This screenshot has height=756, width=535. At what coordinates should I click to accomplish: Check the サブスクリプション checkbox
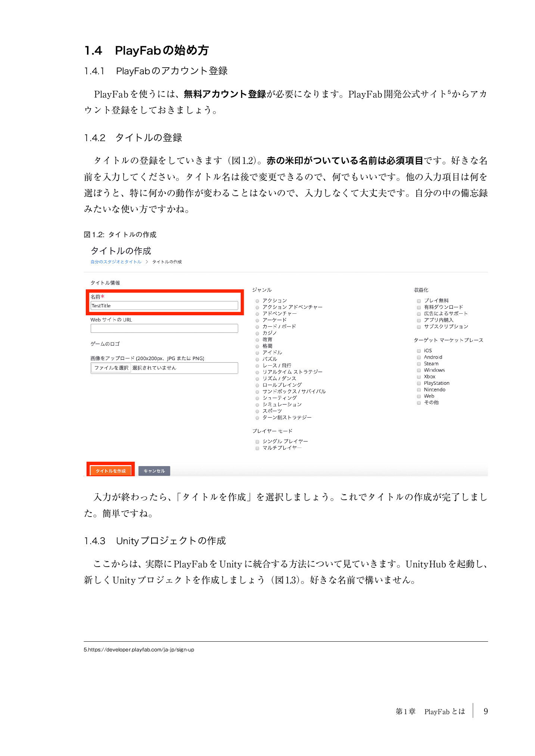coord(419,327)
